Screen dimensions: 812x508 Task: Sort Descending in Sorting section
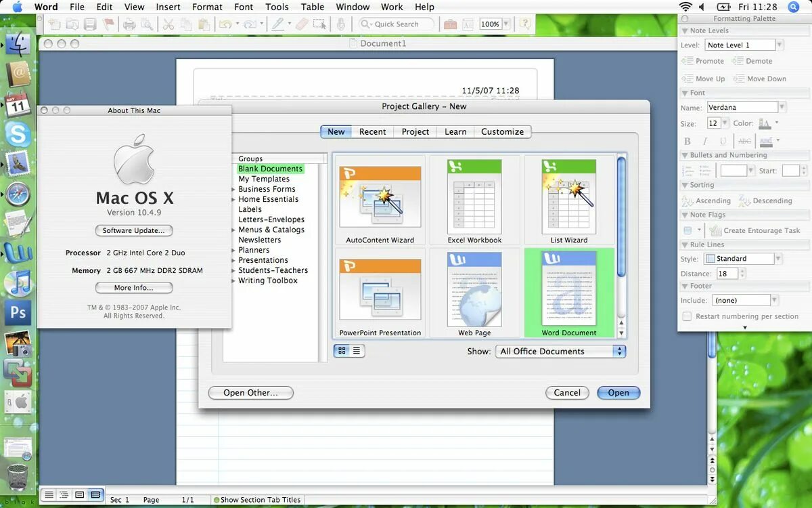point(765,201)
